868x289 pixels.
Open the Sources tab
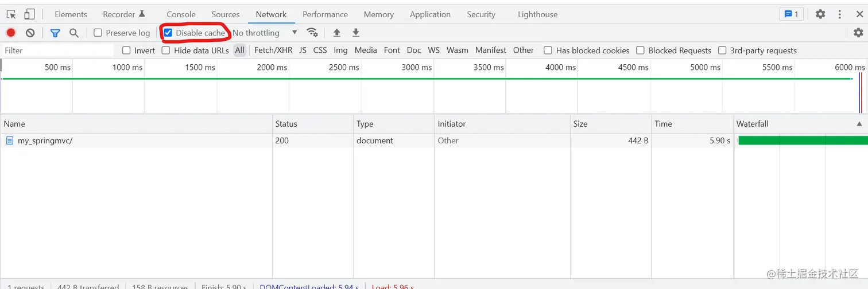point(226,14)
